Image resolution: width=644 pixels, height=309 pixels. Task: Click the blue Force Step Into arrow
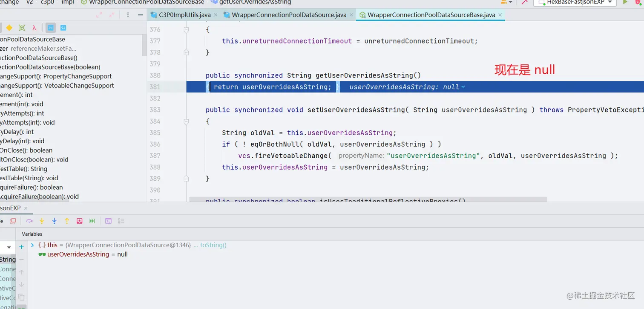54,221
